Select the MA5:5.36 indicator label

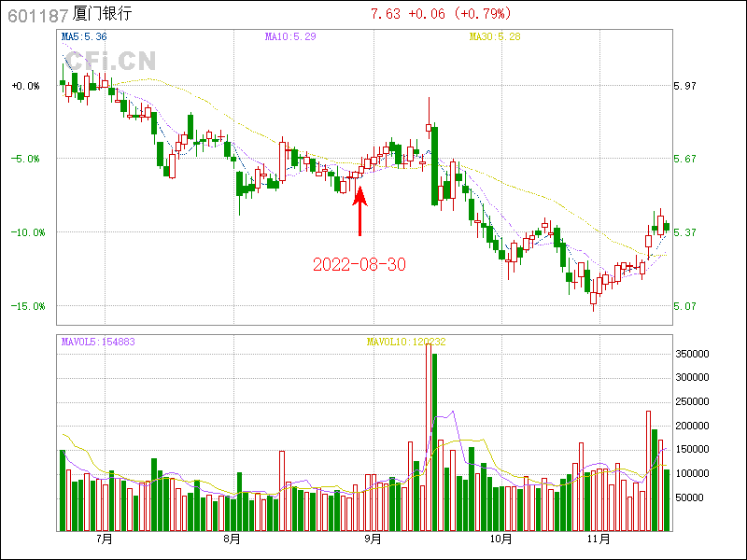click(x=83, y=36)
